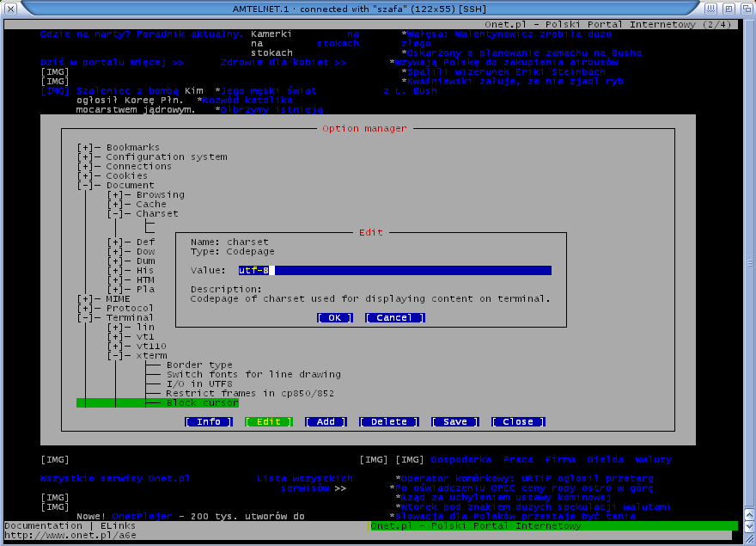Open the window menu icon in title bar
Viewport: 756px width, 546px height.
point(9,8)
